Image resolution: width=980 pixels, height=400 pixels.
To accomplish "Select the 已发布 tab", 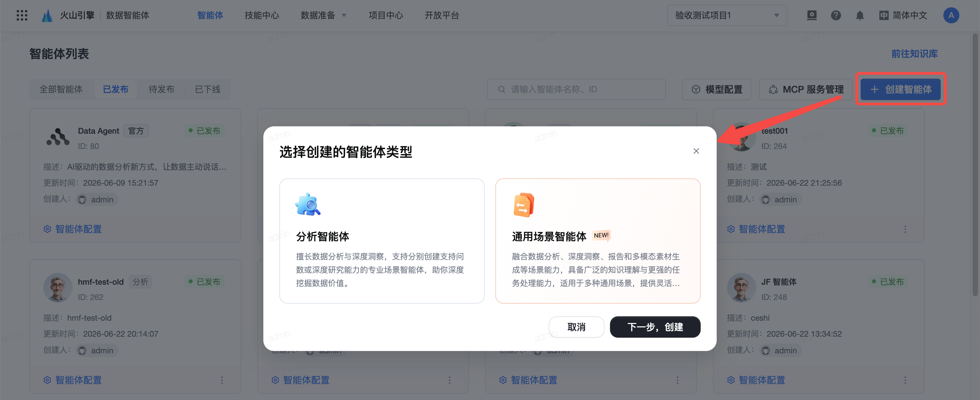I will [116, 89].
